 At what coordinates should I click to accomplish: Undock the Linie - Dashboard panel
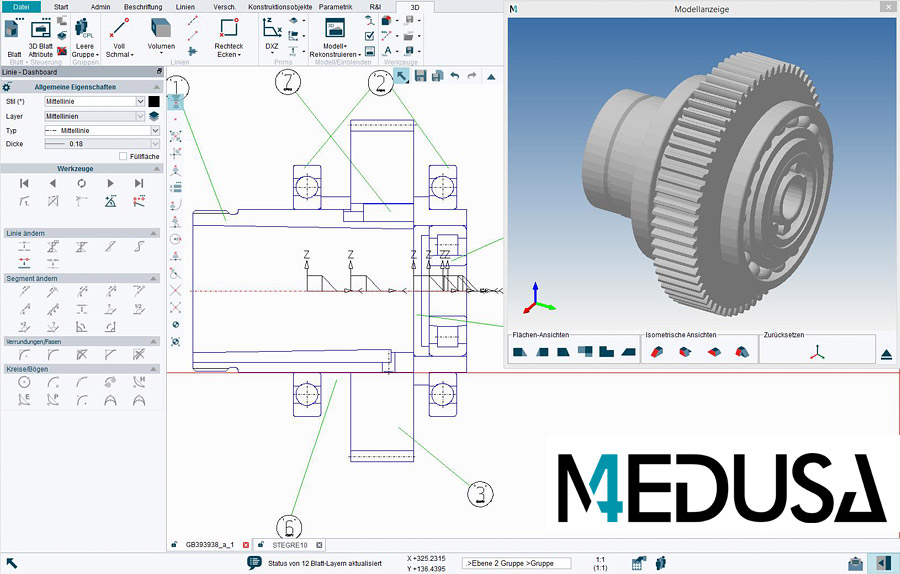(x=160, y=72)
